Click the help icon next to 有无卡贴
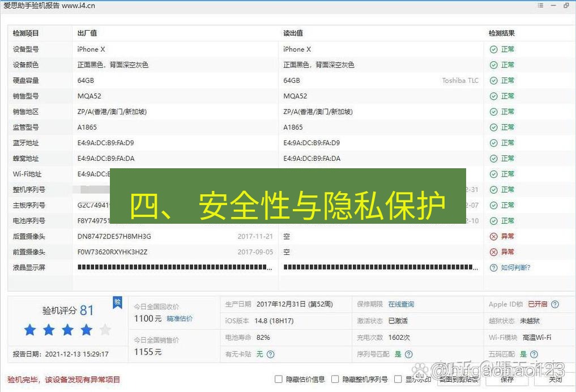The image size is (576, 392). click(269, 353)
